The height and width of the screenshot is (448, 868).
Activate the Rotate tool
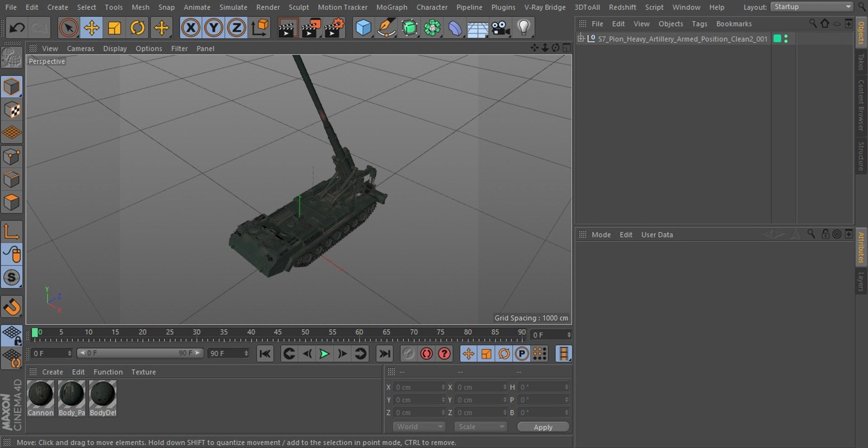tap(137, 28)
